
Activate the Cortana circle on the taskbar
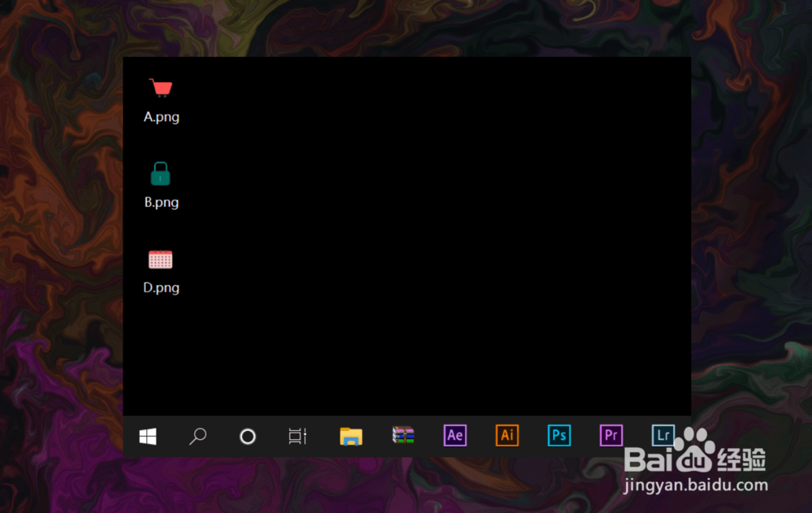pyautogui.click(x=247, y=436)
